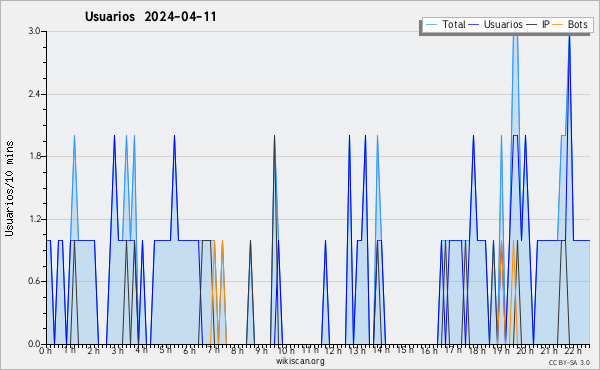Click the y-axis value 0.0
Viewport: 600px width, 370px height.
point(34,344)
